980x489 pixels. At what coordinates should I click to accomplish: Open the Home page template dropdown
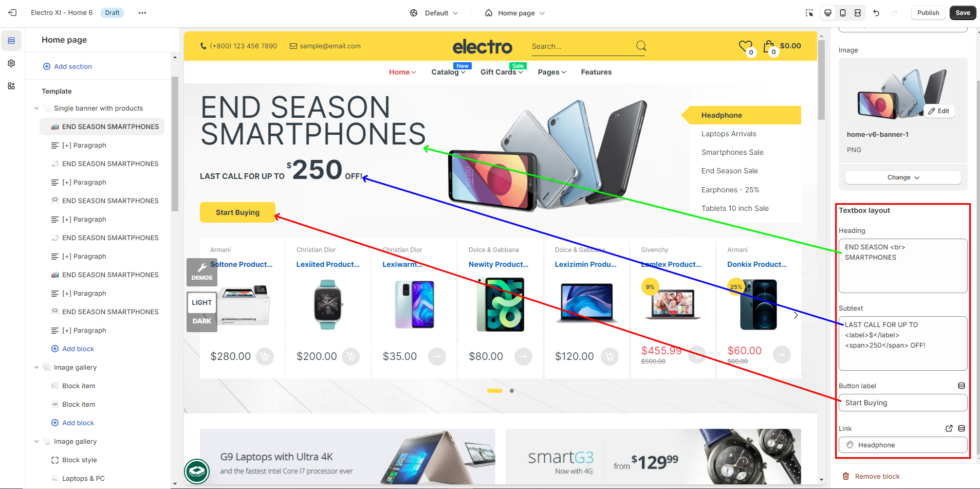pyautogui.click(x=515, y=13)
